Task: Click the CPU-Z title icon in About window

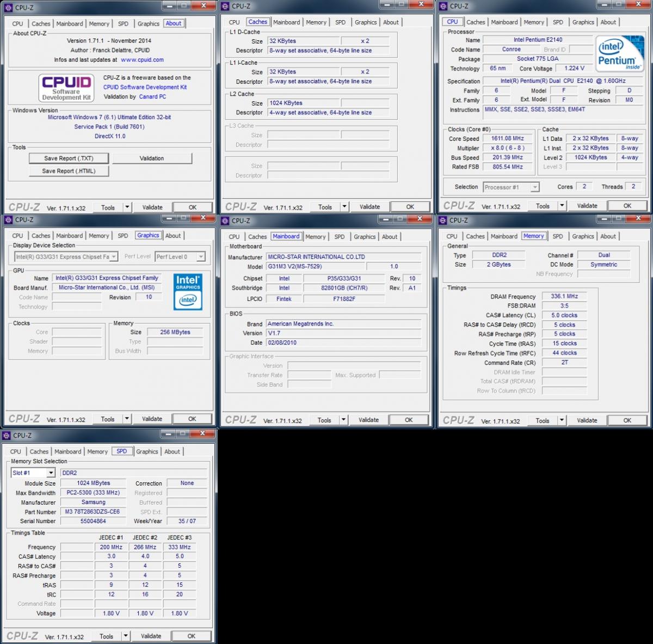Action: pos(8,8)
